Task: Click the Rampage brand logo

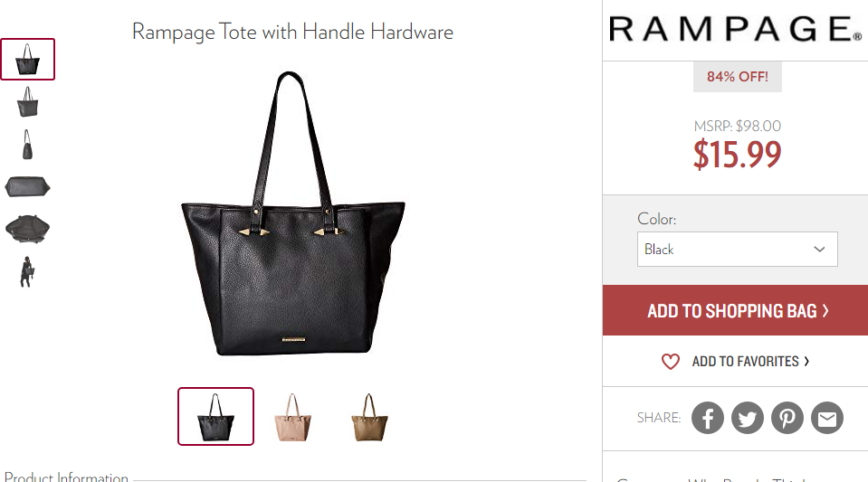Action: [736, 29]
